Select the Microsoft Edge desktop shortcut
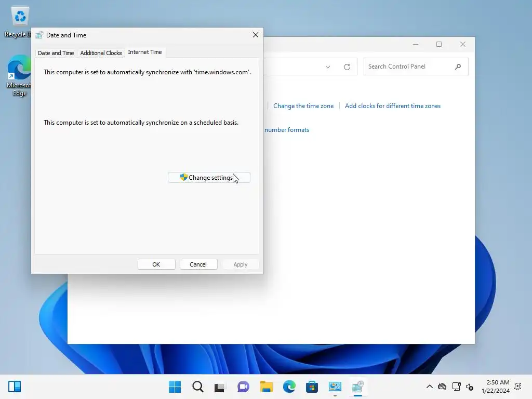This screenshot has width=532, height=399. tap(19, 76)
